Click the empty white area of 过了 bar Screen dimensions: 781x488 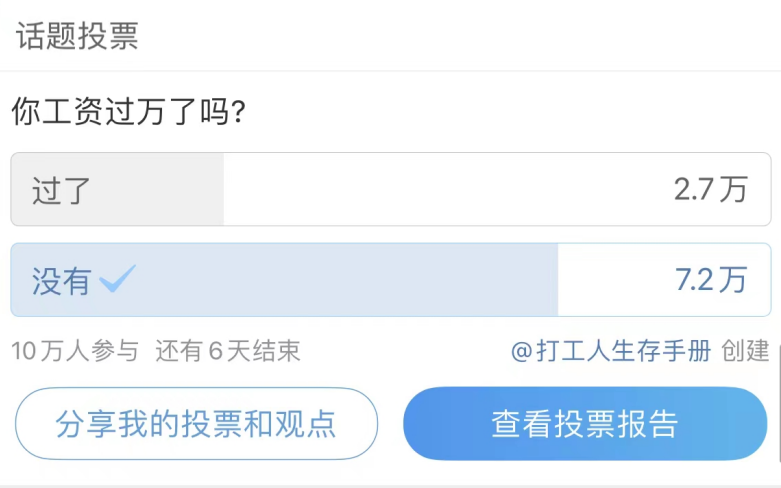448,189
